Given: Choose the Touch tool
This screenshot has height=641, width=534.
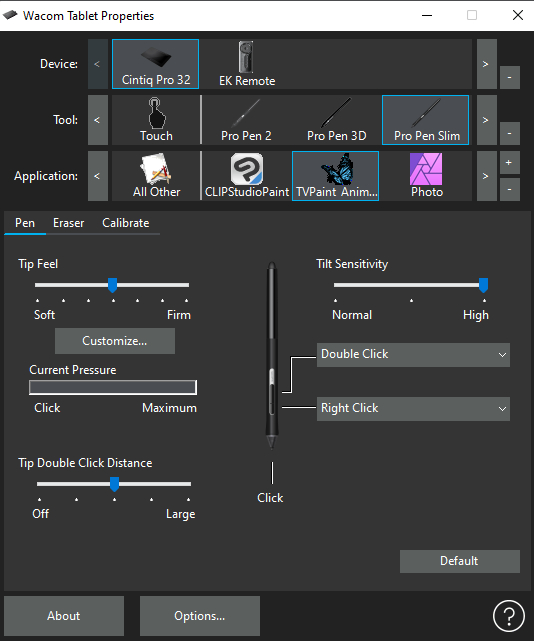Looking at the screenshot, I should pos(156,120).
